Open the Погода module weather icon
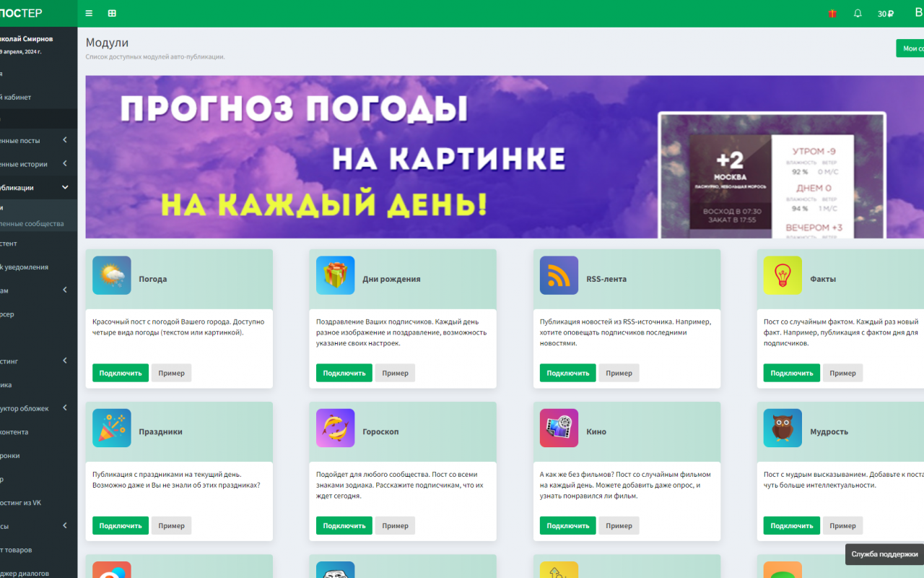This screenshot has height=578, width=924. click(112, 275)
